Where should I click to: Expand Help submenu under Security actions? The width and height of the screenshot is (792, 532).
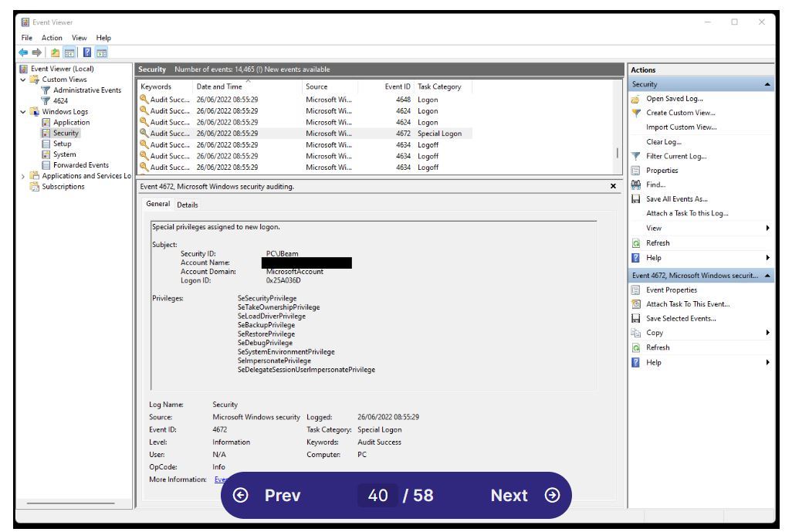pos(768,258)
